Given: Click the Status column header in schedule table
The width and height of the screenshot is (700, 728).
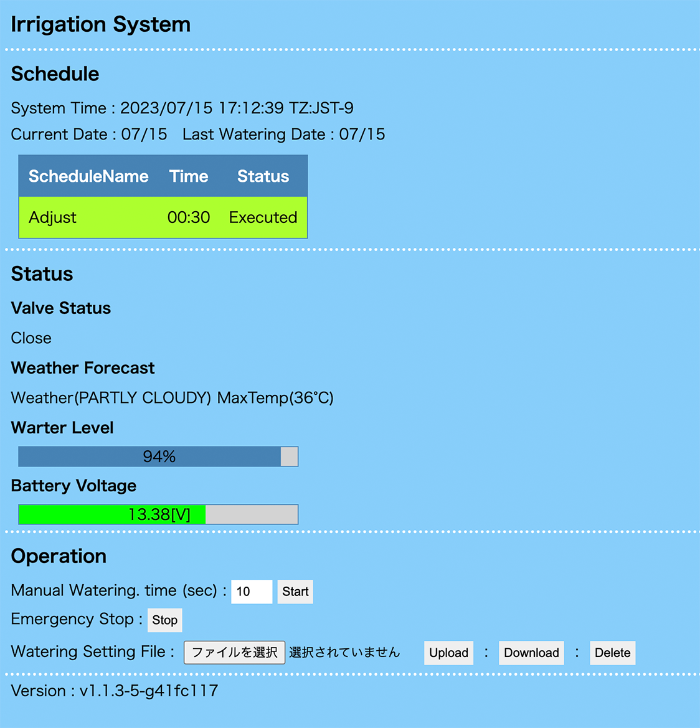Looking at the screenshot, I should [x=263, y=176].
